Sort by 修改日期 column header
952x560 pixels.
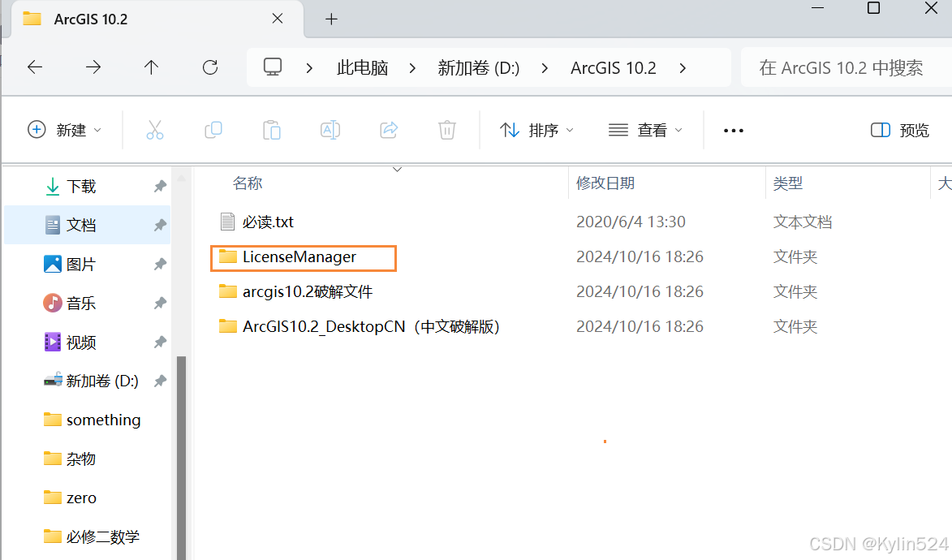coord(605,183)
